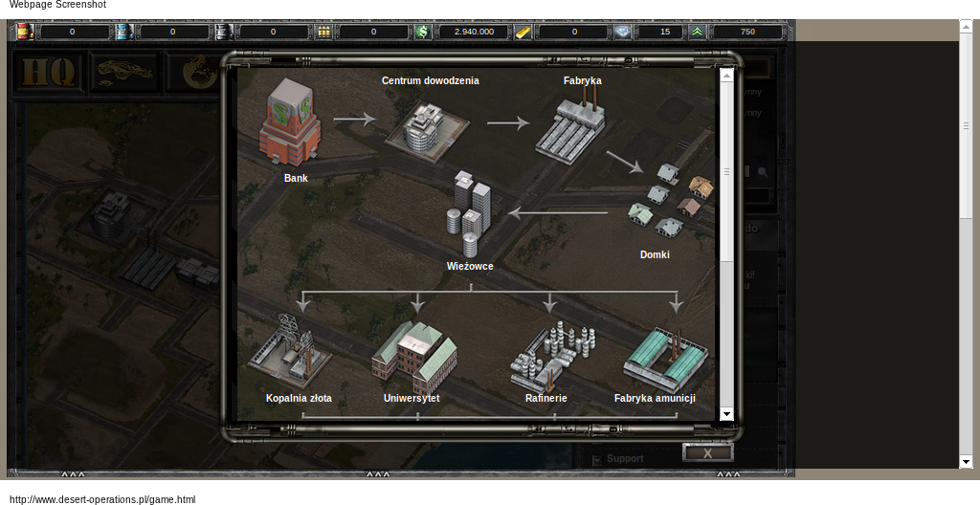Open the world globe menu icon

(x=199, y=72)
